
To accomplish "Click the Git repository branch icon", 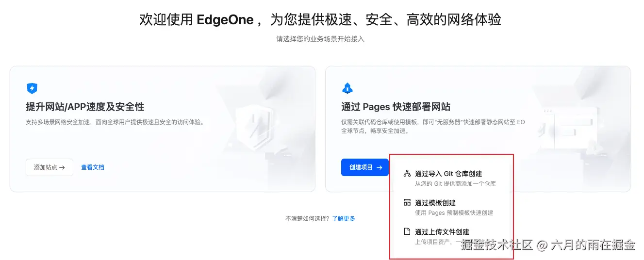I will point(407,173).
